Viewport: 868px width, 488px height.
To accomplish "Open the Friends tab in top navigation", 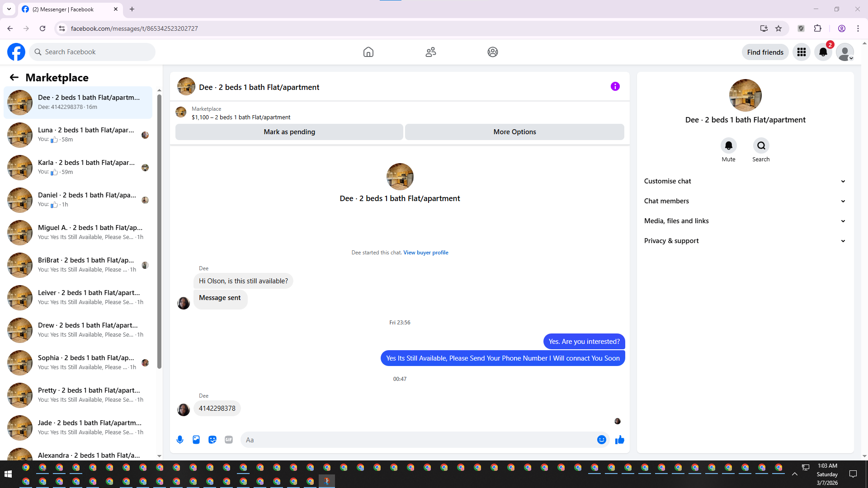I will [x=430, y=52].
